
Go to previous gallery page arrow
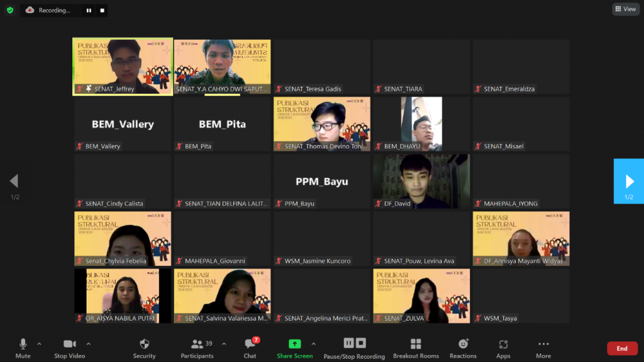tap(14, 180)
